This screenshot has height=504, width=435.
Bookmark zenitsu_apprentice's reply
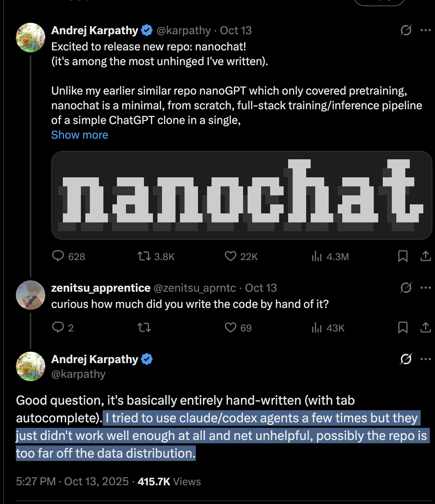[x=403, y=327]
